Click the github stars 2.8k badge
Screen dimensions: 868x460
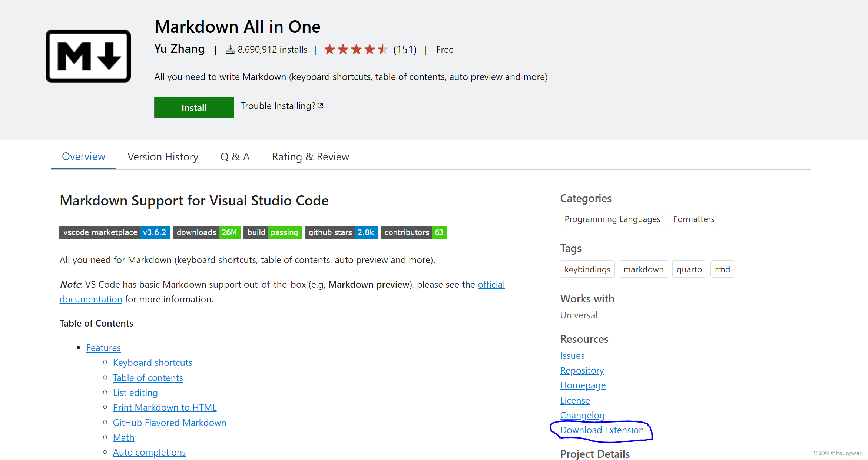pyautogui.click(x=341, y=232)
